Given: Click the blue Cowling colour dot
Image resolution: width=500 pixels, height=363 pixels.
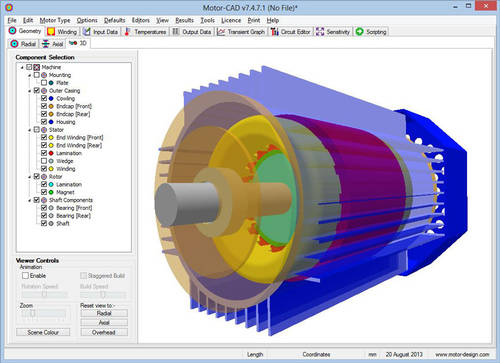Looking at the screenshot, I should tap(51, 98).
